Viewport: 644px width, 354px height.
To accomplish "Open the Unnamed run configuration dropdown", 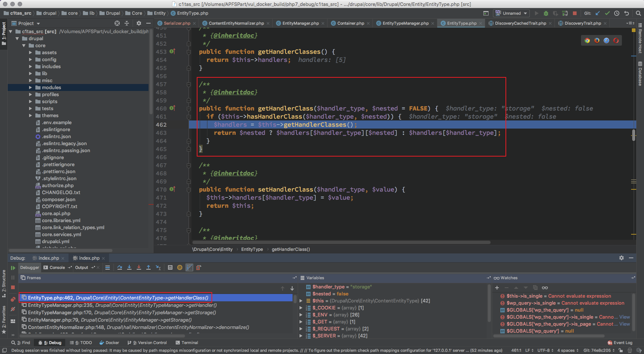I will pos(512,13).
